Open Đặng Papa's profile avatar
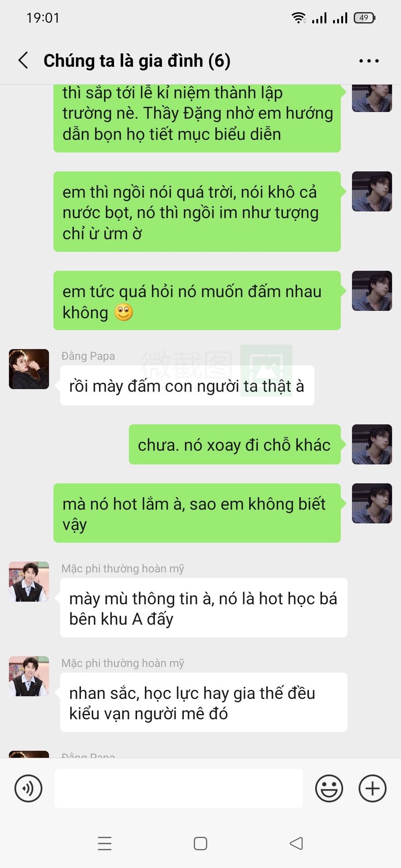The image size is (401, 868). (x=29, y=369)
